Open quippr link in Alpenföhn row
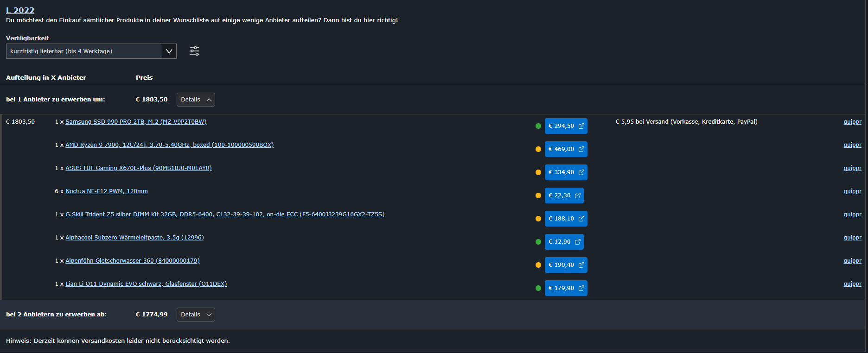Image resolution: width=868 pixels, height=353 pixels. (852, 261)
